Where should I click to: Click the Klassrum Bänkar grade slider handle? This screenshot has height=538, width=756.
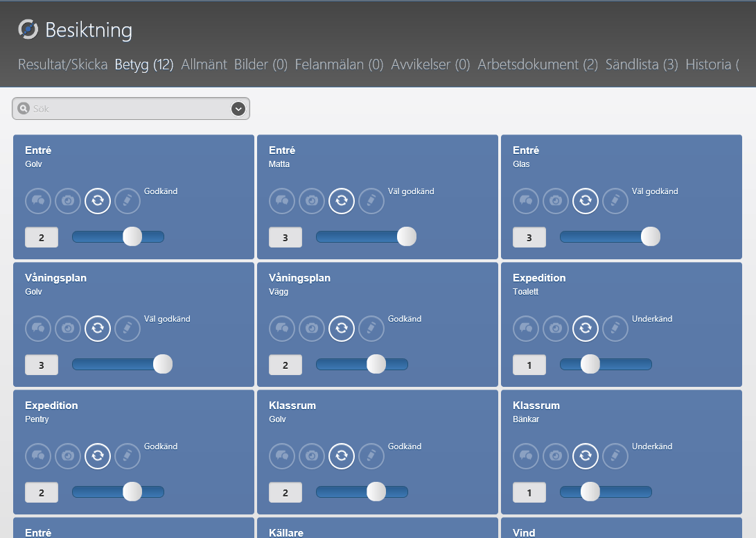click(590, 492)
